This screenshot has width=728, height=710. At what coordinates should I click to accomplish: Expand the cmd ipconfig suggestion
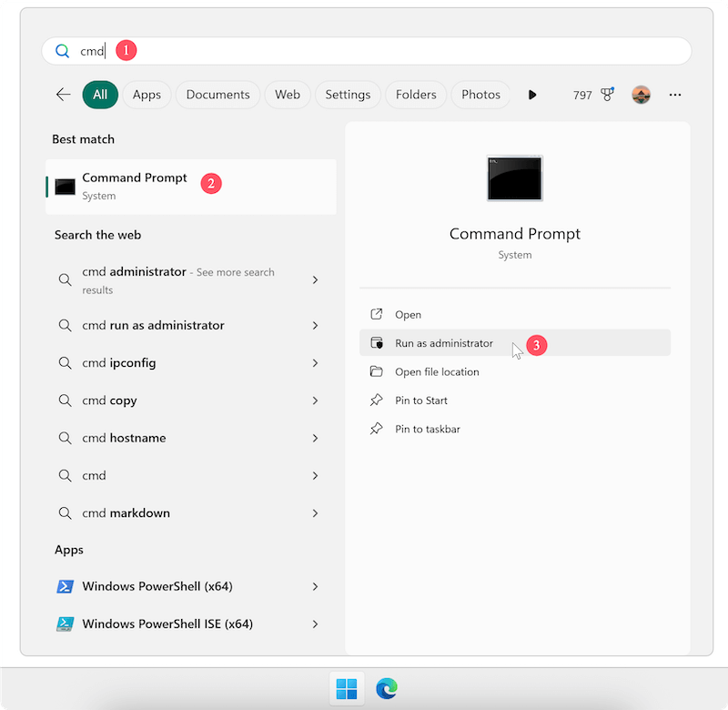315,362
